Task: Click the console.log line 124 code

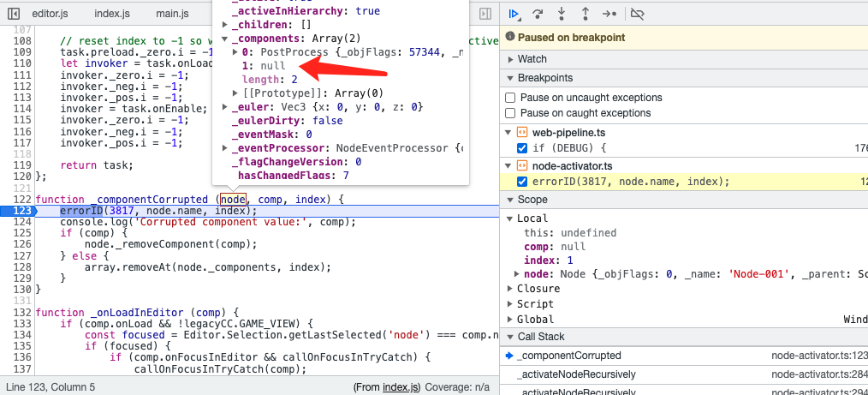Action: coord(208,222)
